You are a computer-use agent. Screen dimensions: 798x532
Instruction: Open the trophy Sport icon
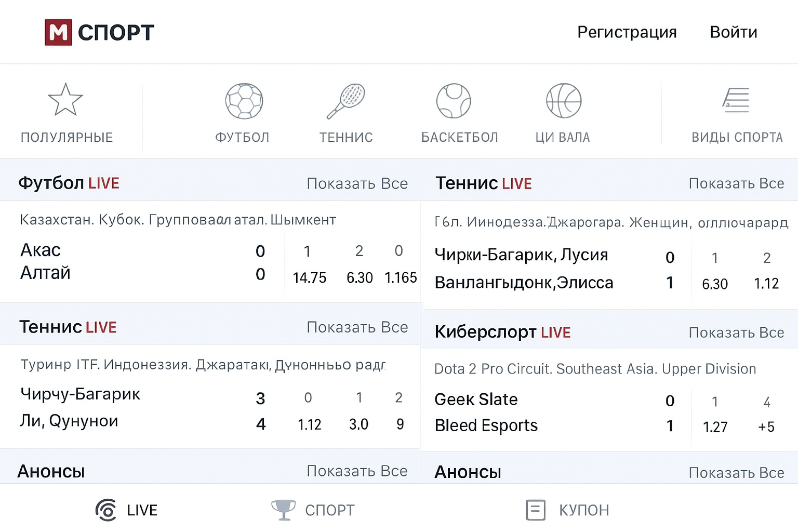[284, 510]
